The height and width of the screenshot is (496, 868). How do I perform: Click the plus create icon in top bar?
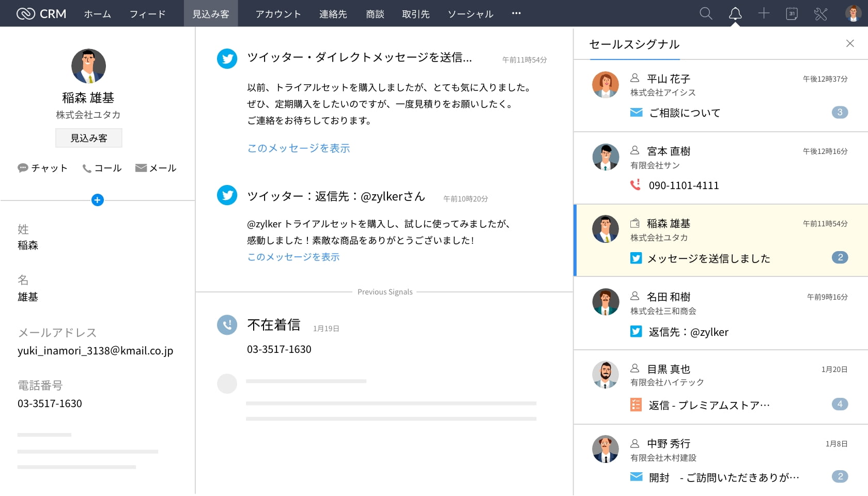[764, 14]
